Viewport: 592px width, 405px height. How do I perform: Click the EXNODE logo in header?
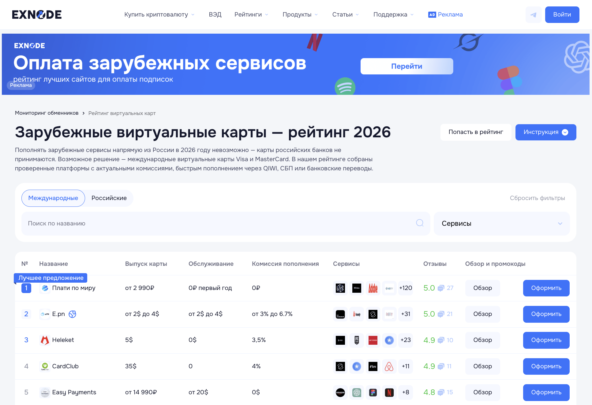pyautogui.click(x=37, y=15)
